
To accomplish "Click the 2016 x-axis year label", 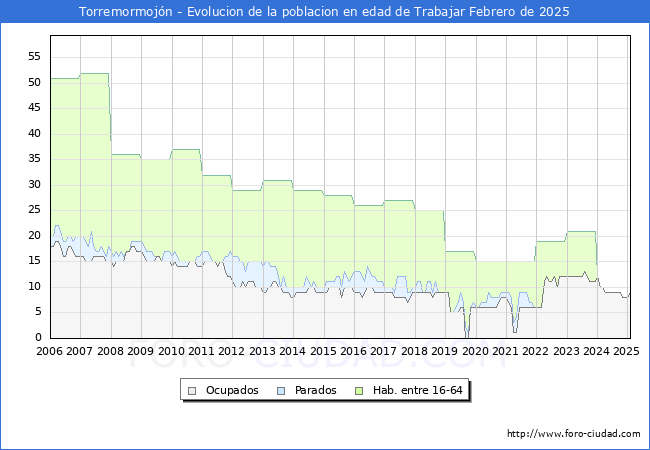I will pyautogui.click(x=354, y=351).
